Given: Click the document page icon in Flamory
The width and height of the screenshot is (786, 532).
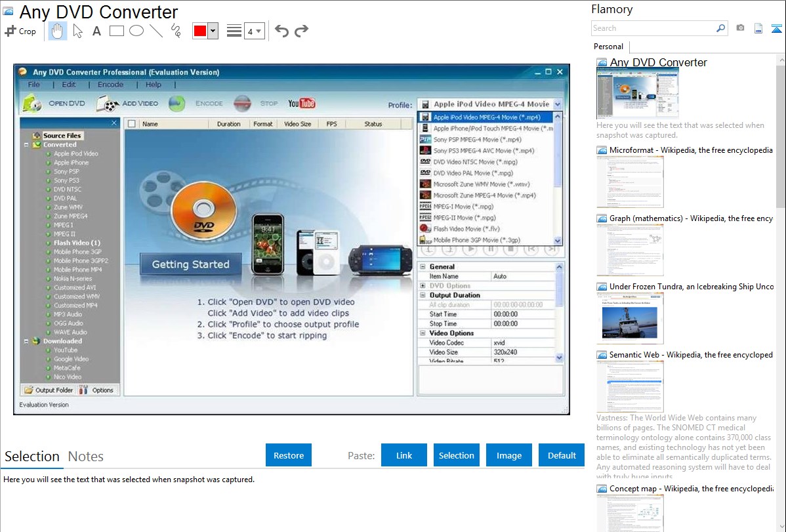Looking at the screenshot, I should pos(758,28).
